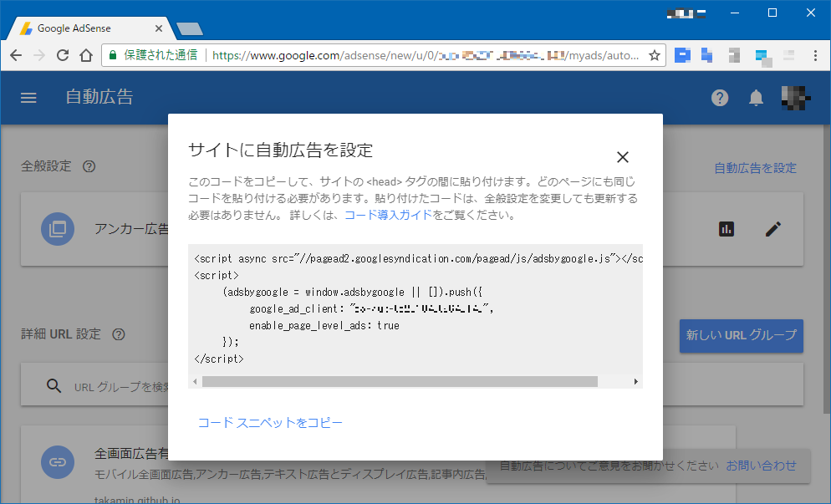
Task: Click the faded extension icon beside menu
Action: [788, 55]
